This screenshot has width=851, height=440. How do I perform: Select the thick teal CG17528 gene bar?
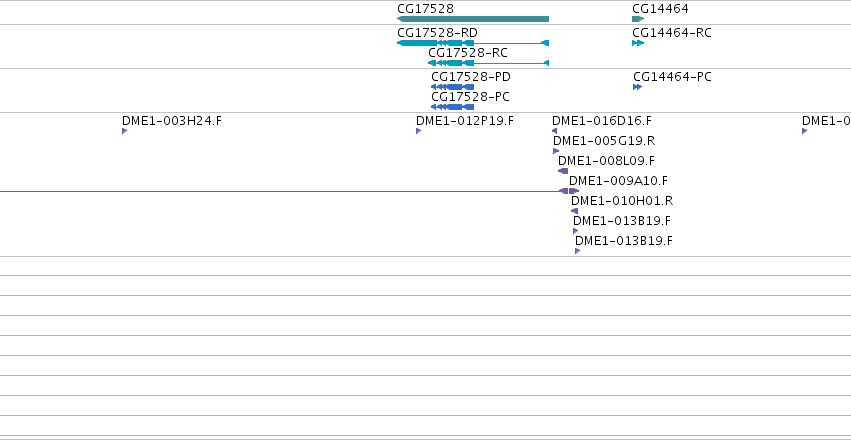(473, 19)
